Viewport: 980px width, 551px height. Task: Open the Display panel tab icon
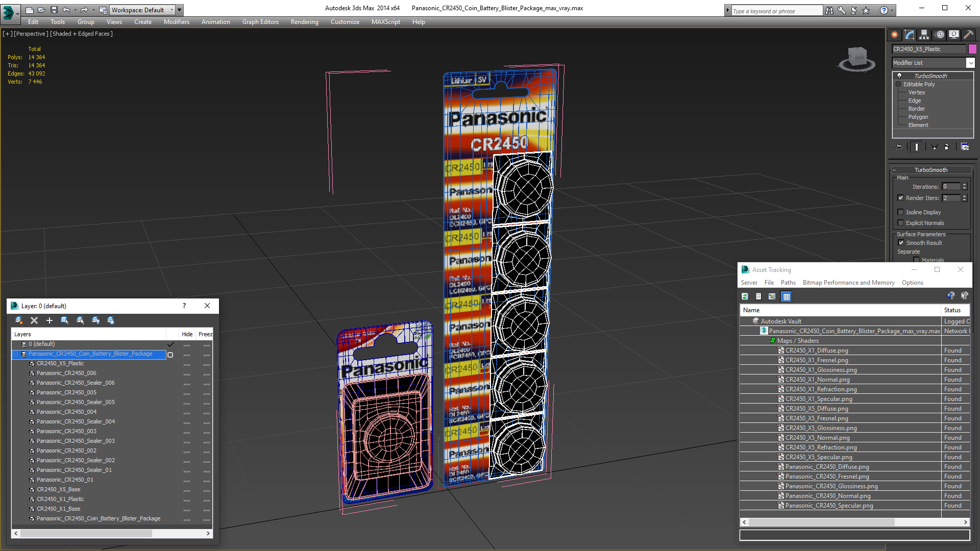(x=954, y=35)
